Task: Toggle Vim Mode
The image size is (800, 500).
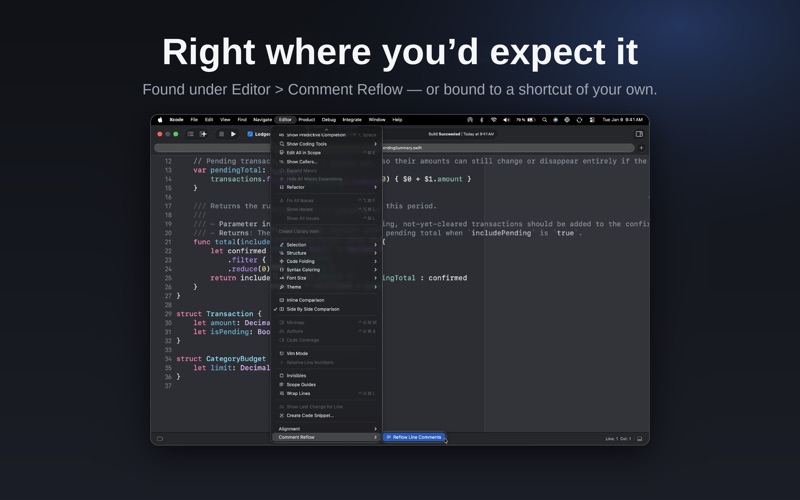Action: [327, 354]
